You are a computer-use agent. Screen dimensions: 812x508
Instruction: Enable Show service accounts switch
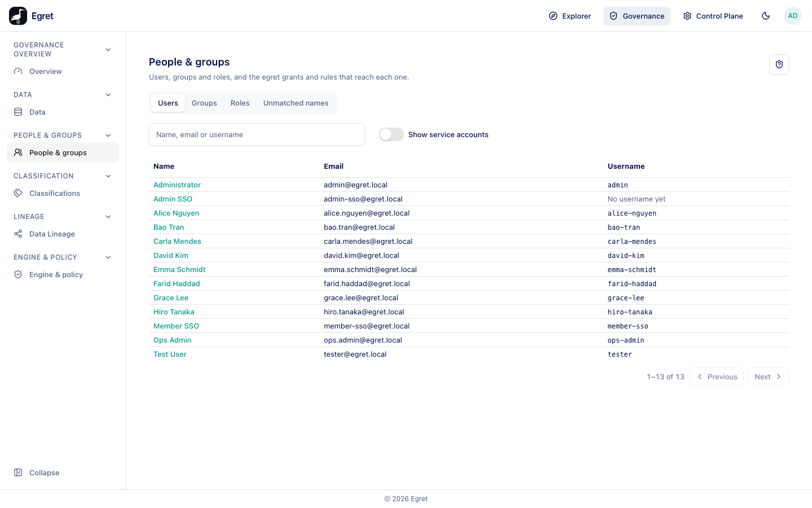pos(391,134)
